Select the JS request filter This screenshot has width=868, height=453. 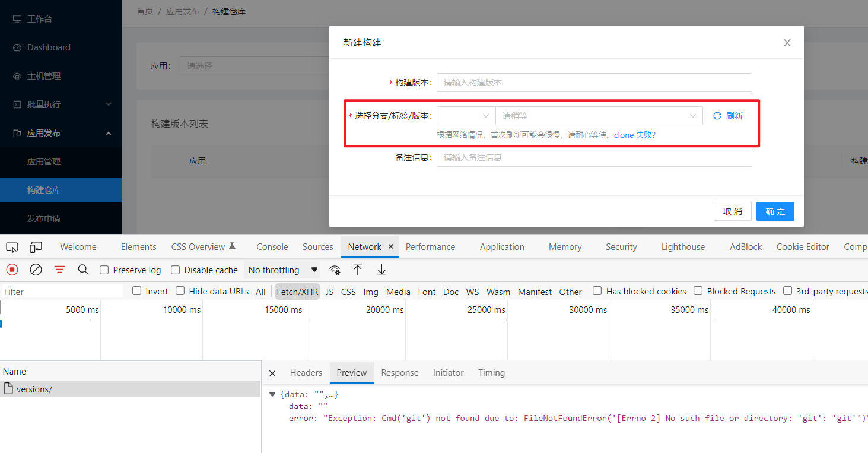pos(329,292)
